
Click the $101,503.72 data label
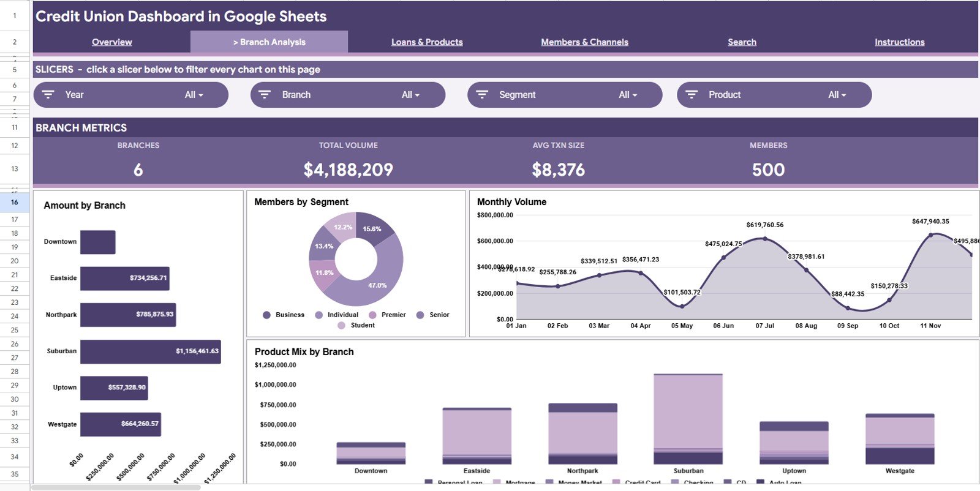[x=682, y=293]
